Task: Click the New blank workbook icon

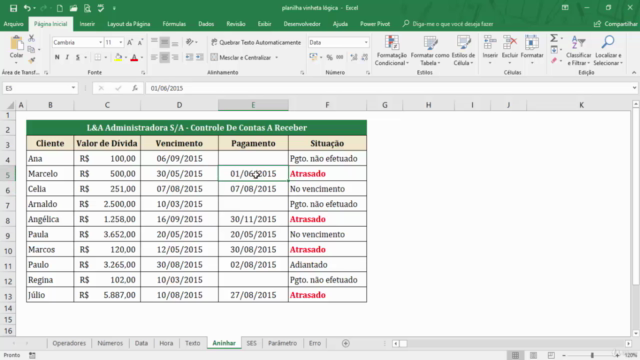Action: click(60, 8)
